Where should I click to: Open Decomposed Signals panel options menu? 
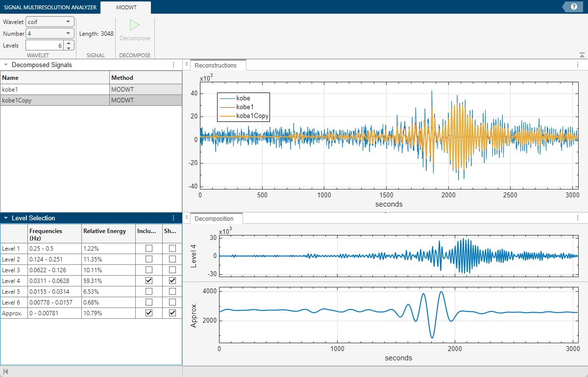tap(173, 65)
